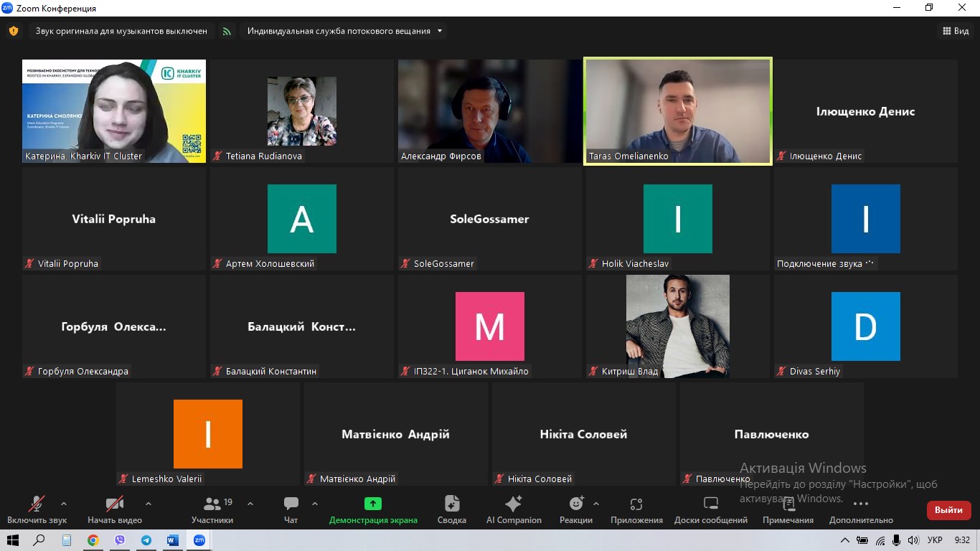Click Divas Serhiy blue D avatar
This screenshot has height=551, width=980.
tap(866, 326)
